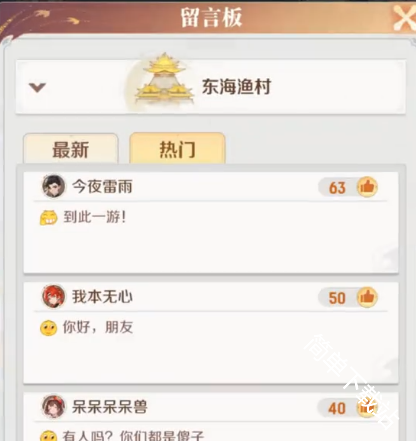Screen dimensions: 416x441
Task: Like the 呆呆呆呆兽 comment
Action: click(x=367, y=407)
